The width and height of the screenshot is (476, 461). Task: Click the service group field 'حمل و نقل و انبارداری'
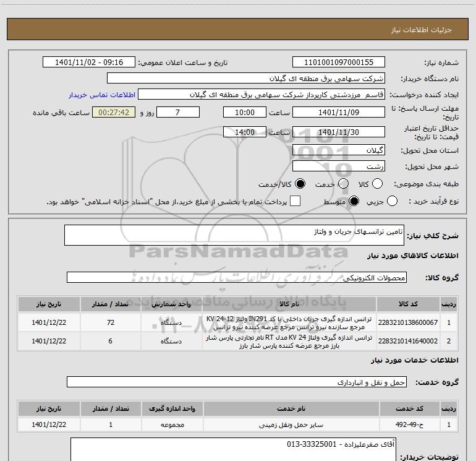(x=237, y=382)
